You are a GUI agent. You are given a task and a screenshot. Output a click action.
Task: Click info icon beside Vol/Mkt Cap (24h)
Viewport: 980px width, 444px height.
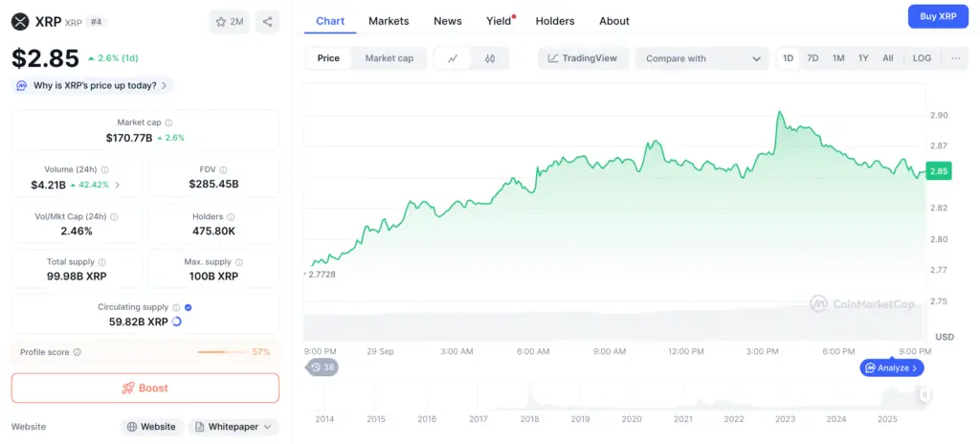(114, 217)
